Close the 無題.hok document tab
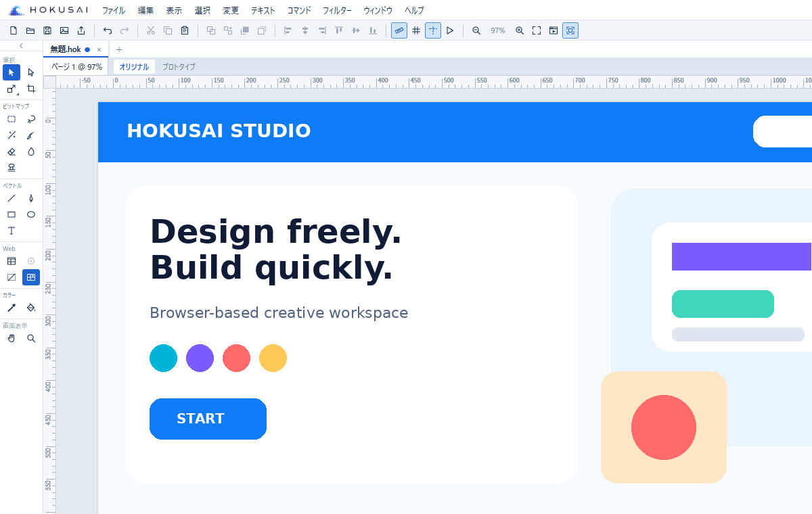Screen dimensions: 812x514 click(x=99, y=49)
